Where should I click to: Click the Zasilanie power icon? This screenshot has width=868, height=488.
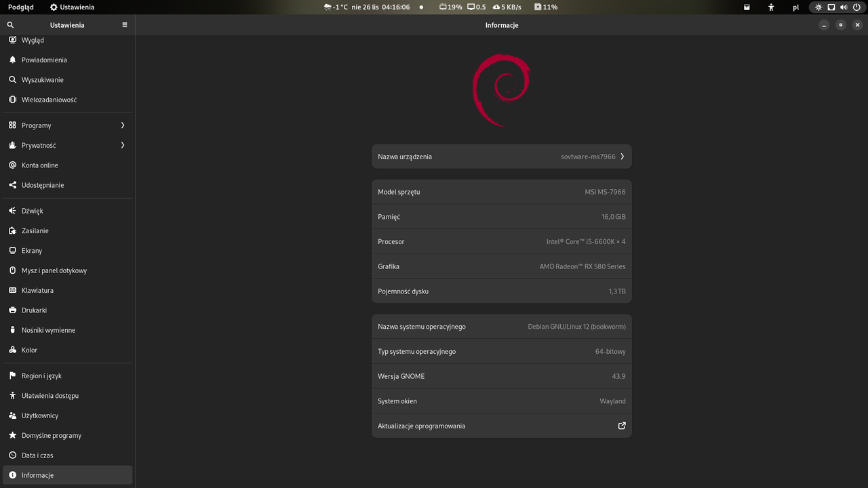(12, 230)
